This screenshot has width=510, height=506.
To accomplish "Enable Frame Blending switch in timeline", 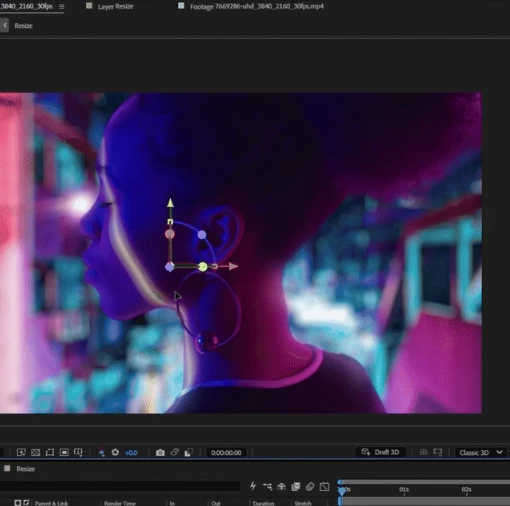I will (296, 487).
